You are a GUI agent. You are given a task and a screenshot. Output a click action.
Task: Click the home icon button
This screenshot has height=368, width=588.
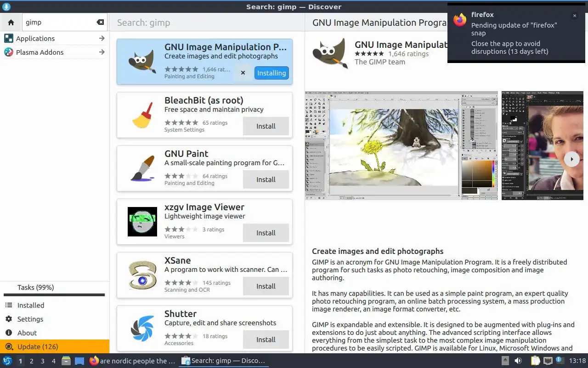(11, 22)
